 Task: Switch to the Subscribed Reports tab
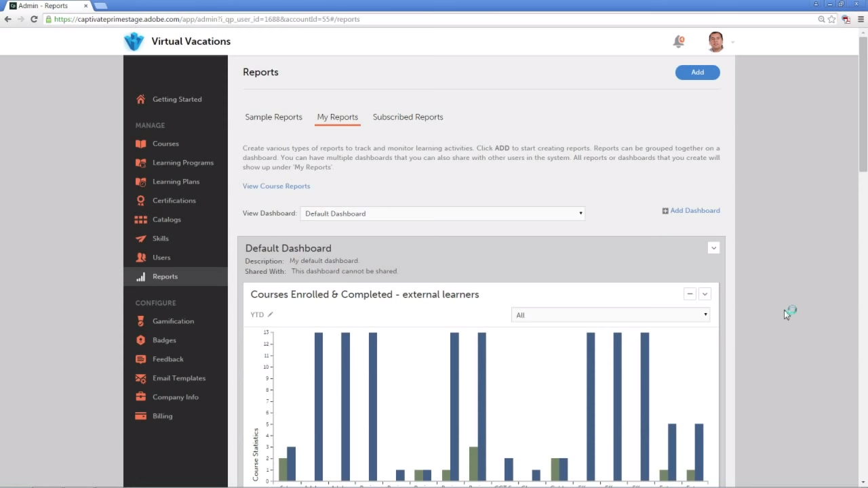click(x=408, y=117)
